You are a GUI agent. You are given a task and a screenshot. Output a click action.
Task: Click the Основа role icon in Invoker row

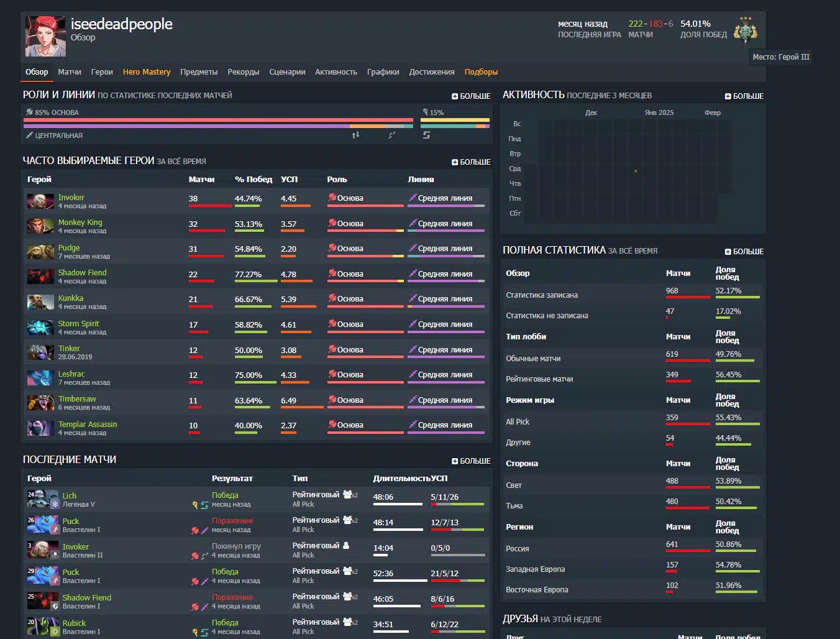[x=332, y=198]
